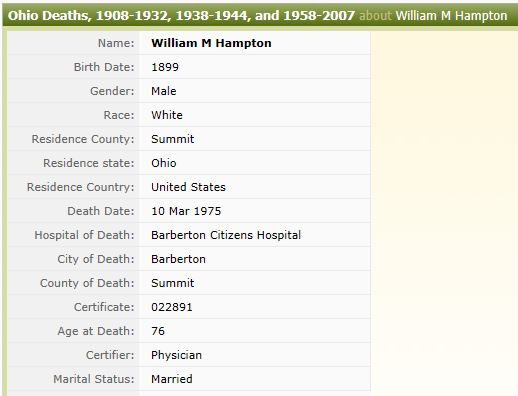Select the name William M Hampton value
The height and width of the screenshot is (396, 518).
pyautogui.click(x=211, y=43)
